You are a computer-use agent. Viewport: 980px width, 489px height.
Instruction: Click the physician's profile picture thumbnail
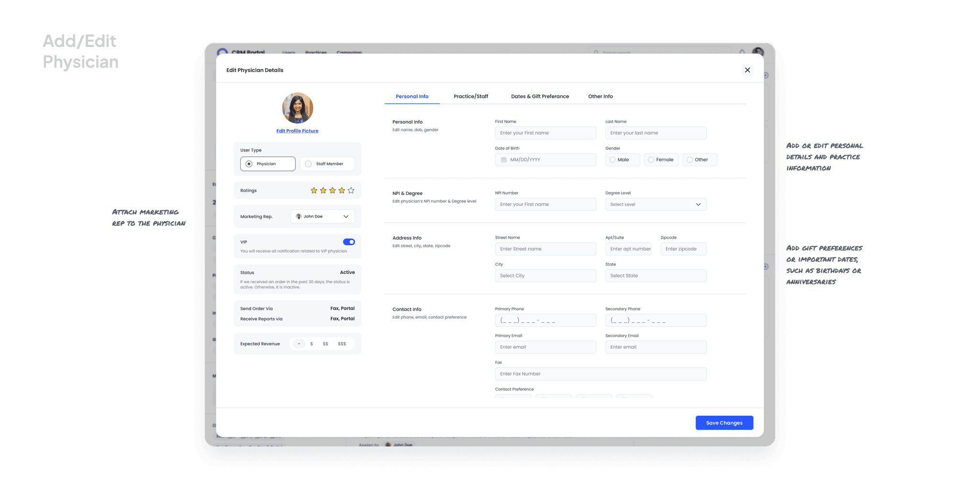[x=297, y=108]
